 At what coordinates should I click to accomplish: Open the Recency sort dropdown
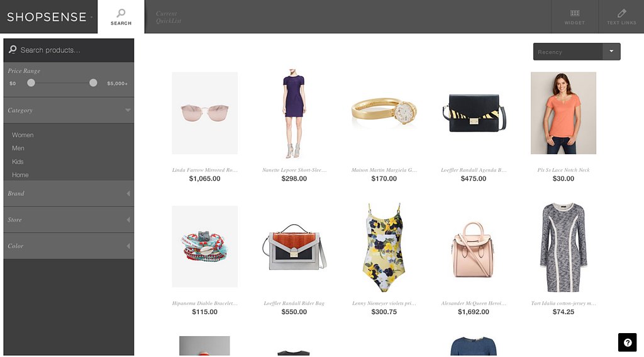[577, 52]
